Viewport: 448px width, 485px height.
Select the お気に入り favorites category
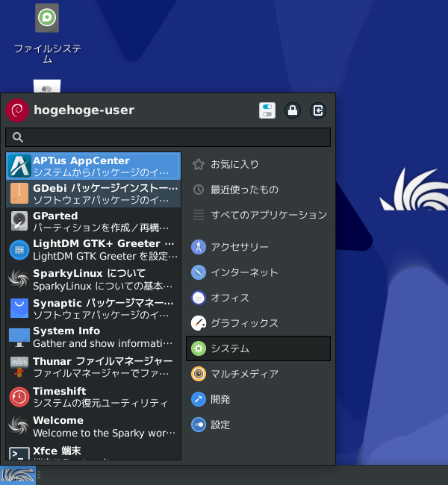click(x=258, y=164)
